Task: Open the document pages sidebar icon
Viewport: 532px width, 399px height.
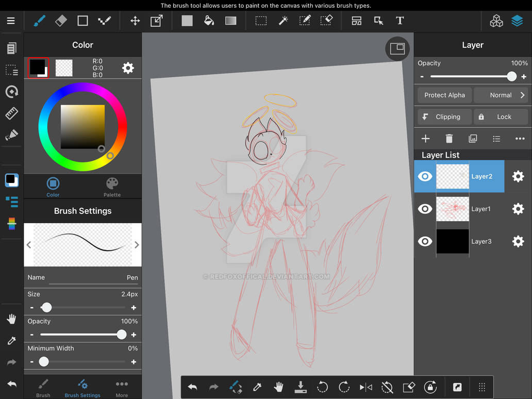Action: tap(11, 48)
